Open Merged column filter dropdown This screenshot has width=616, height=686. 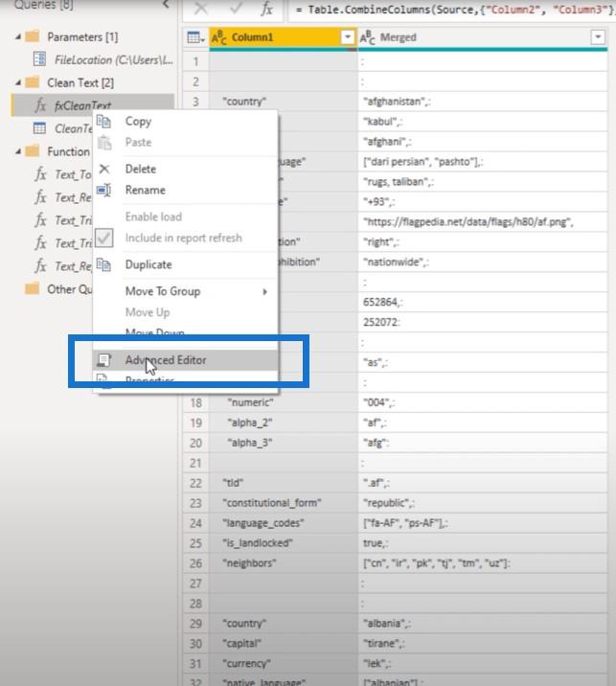(x=598, y=37)
